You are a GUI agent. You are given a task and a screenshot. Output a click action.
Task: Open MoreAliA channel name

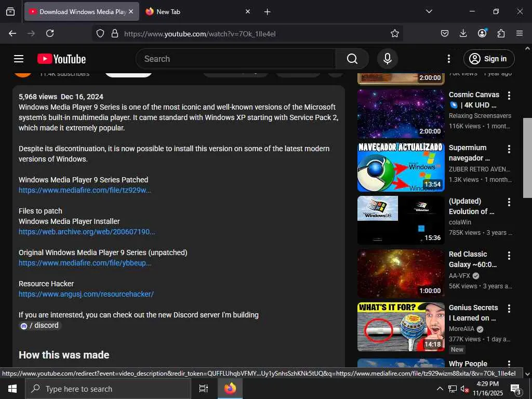(461, 329)
